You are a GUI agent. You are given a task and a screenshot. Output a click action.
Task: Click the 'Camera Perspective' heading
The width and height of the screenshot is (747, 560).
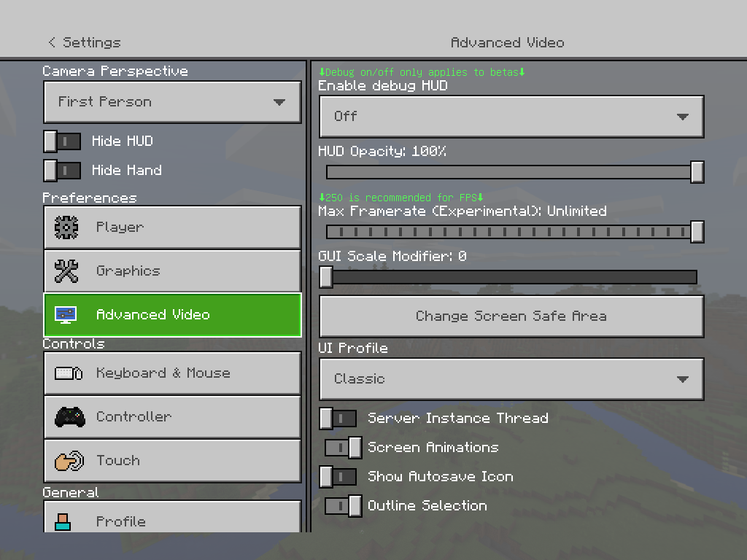(115, 71)
